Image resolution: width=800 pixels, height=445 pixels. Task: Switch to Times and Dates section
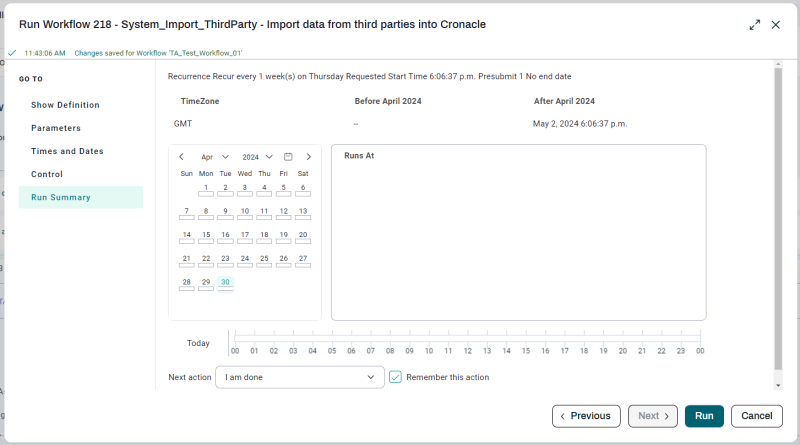[67, 151]
